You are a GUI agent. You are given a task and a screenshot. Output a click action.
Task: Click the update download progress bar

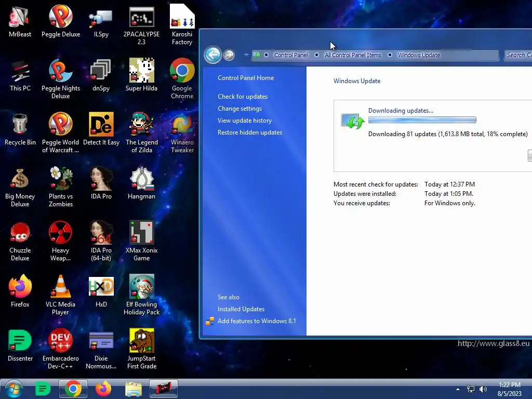(422, 120)
